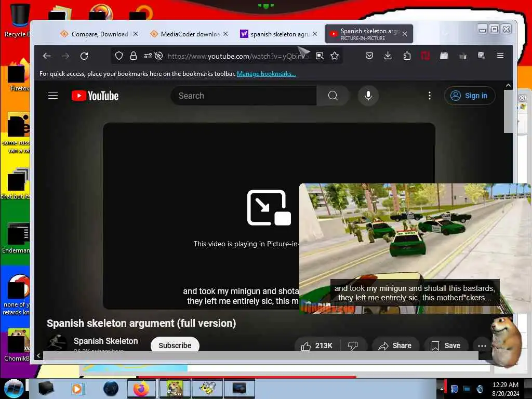
Task: Like the video showing 213K
Action: tap(316, 345)
